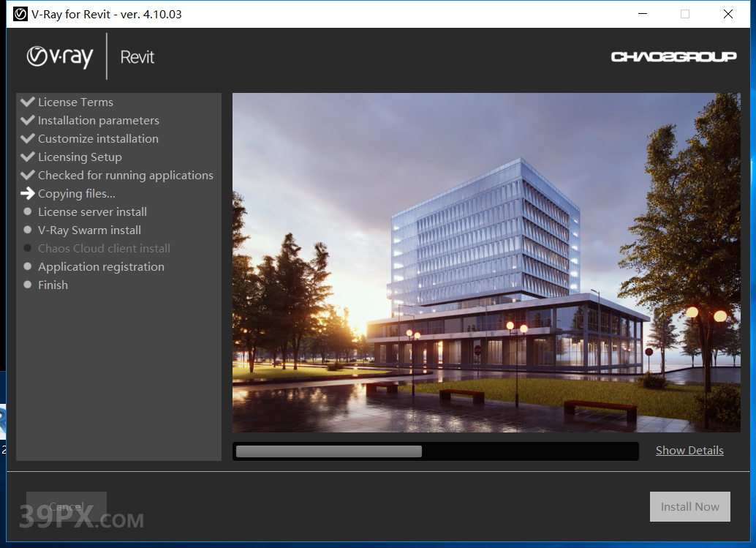Click the bullet beside V-Ray Swarm install
Image resolution: width=756 pixels, height=548 pixels.
pyautogui.click(x=28, y=230)
